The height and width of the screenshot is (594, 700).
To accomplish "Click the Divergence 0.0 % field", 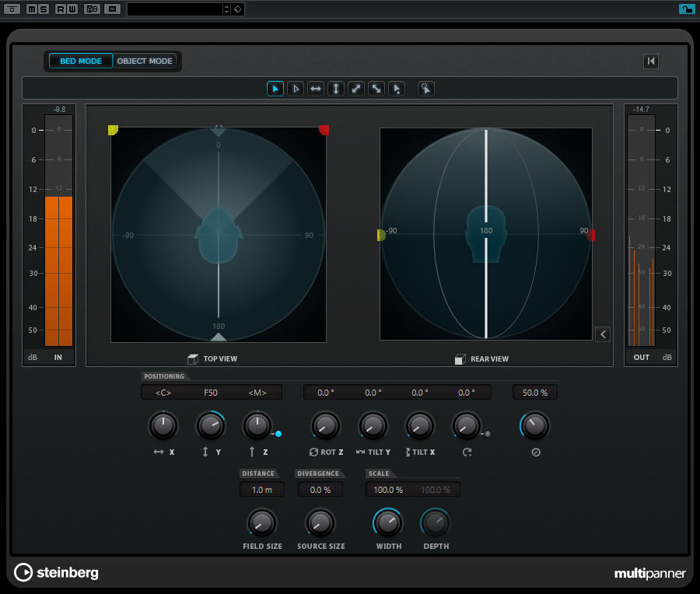I will (320, 490).
